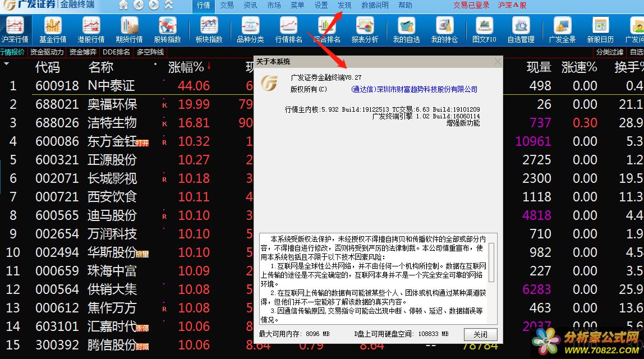Select stock row 000721 西安饮食

127,196
